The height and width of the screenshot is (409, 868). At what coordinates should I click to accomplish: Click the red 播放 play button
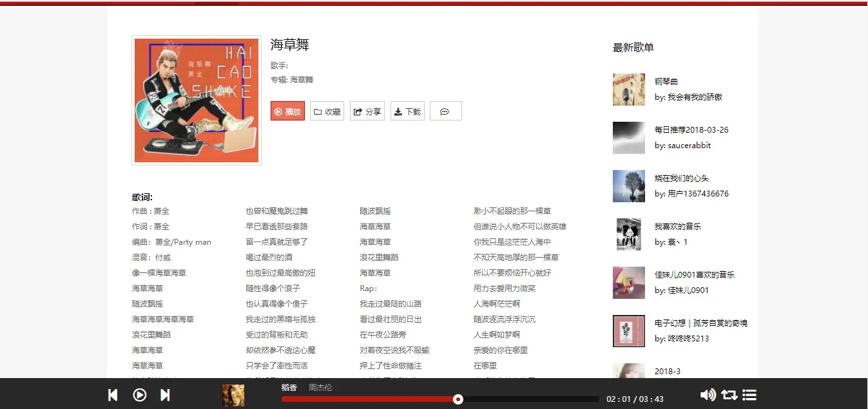tap(287, 111)
